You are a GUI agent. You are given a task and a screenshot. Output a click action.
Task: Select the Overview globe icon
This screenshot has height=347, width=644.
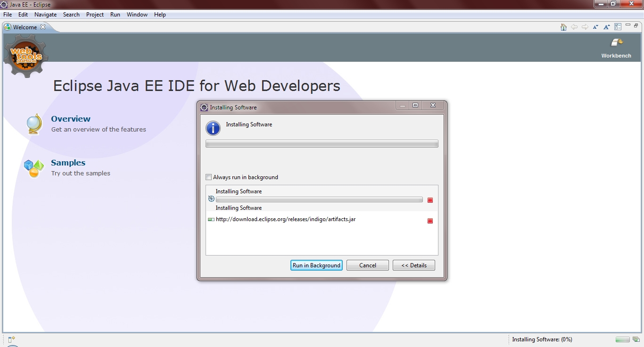(x=34, y=124)
